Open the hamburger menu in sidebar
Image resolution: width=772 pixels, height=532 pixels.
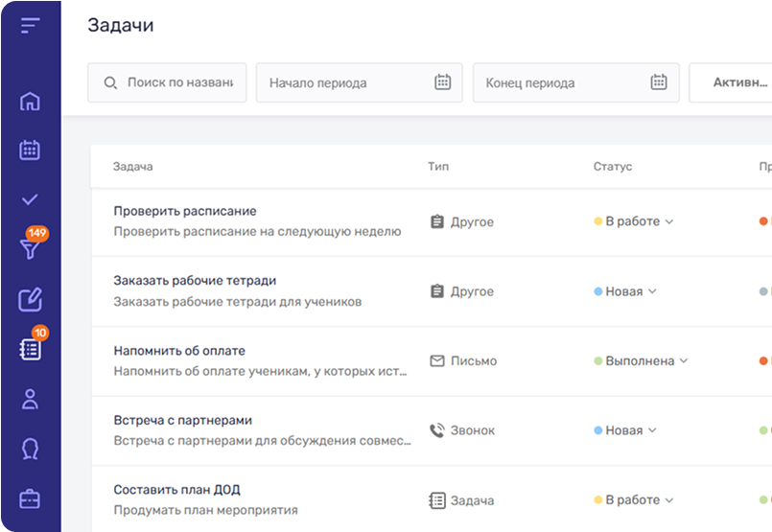[x=30, y=26]
